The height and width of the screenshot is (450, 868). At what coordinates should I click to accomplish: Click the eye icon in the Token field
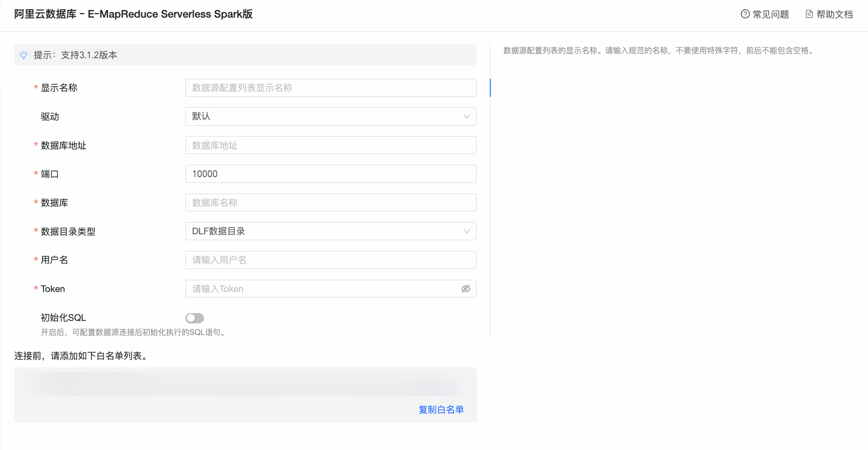coord(465,289)
